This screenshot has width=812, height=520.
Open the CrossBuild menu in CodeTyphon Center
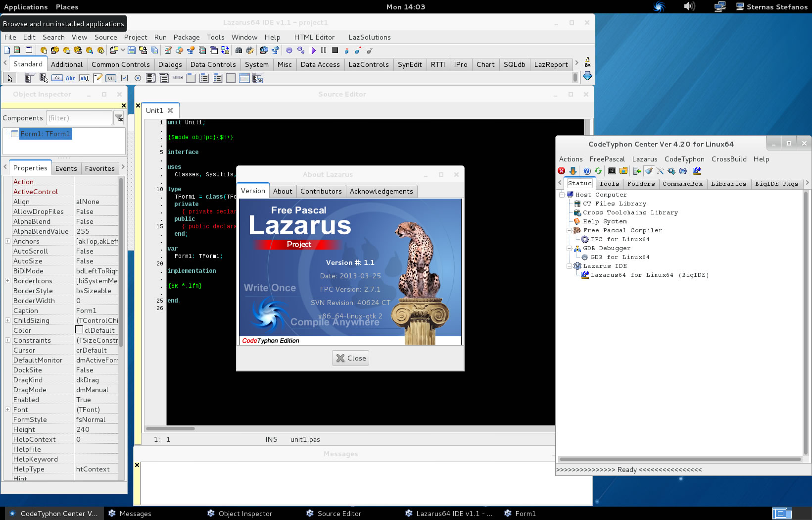click(729, 159)
